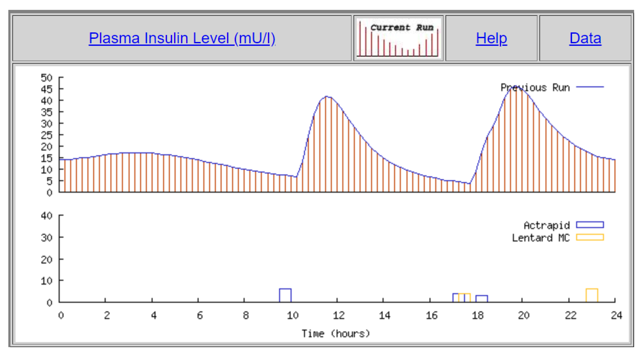
Task: Click the blue Actrapid legend swatch
Action: (x=590, y=225)
